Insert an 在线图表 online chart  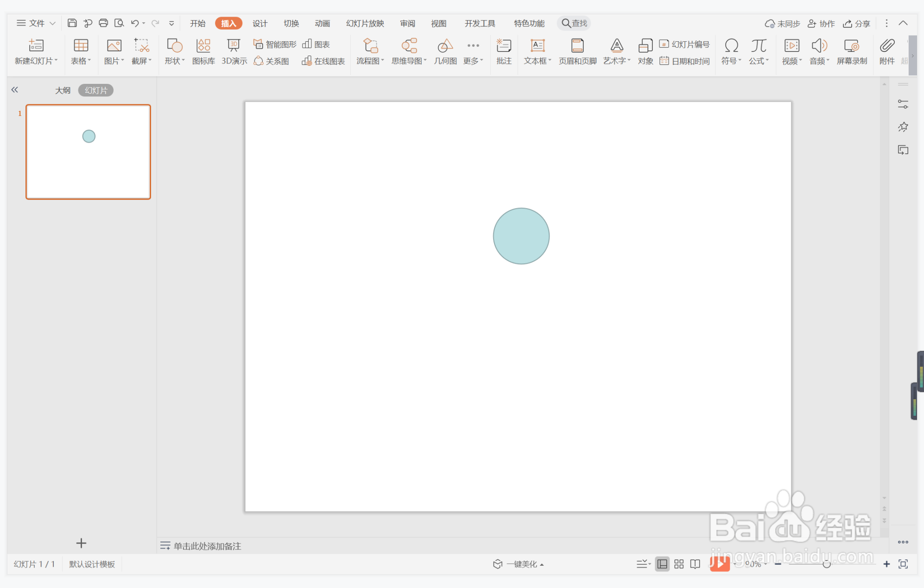tap(323, 61)
